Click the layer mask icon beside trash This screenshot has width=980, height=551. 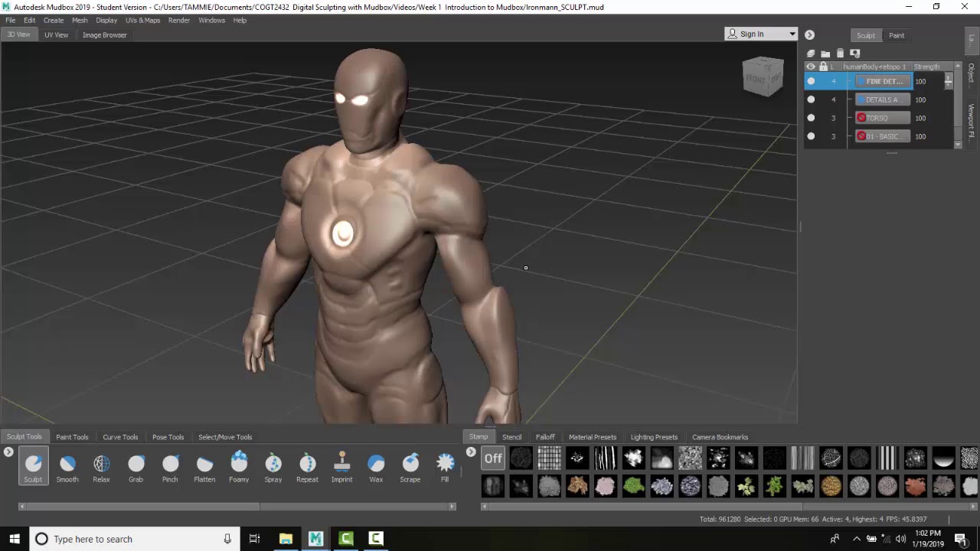coord(855,54)
